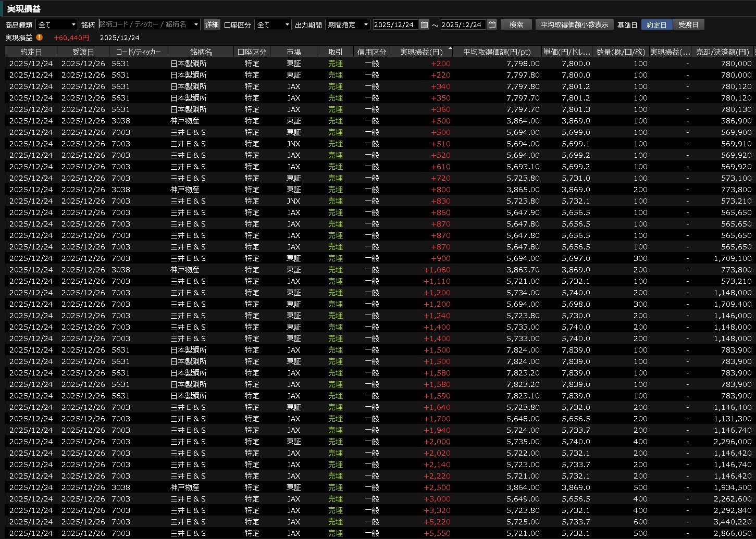Click the 銘柄コード / ティッカー input field

tap(145, 24)
